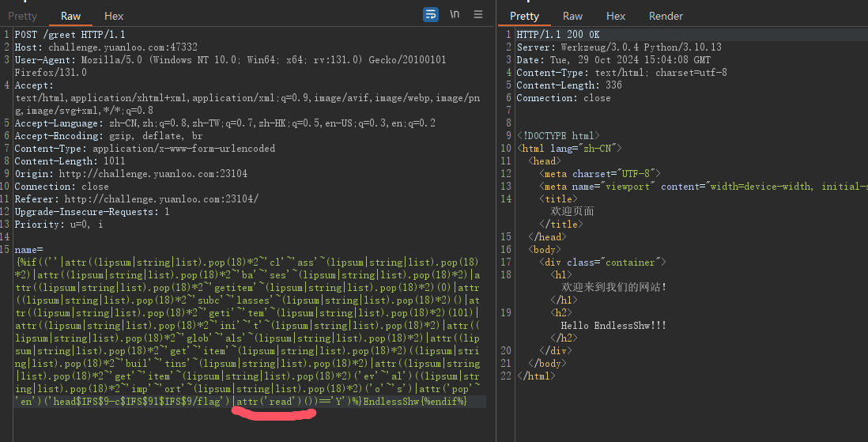Switch request view to Pretty tab

click(22, 16)
